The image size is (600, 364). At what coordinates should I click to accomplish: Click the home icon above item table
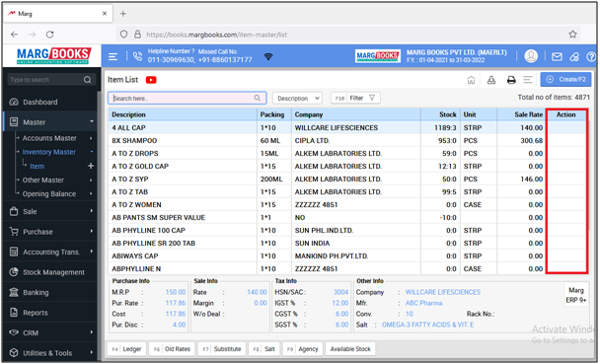coord(471,80)
